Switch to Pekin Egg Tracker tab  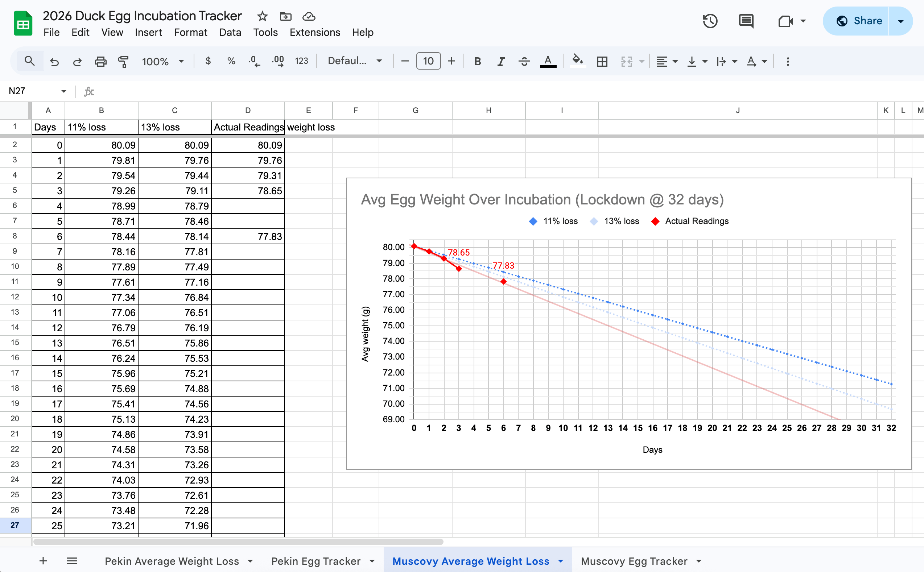pos(315,561)
